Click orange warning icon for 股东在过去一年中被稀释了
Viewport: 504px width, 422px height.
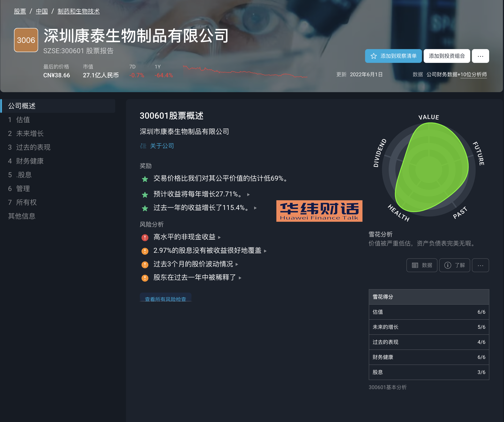pos(145,278)
